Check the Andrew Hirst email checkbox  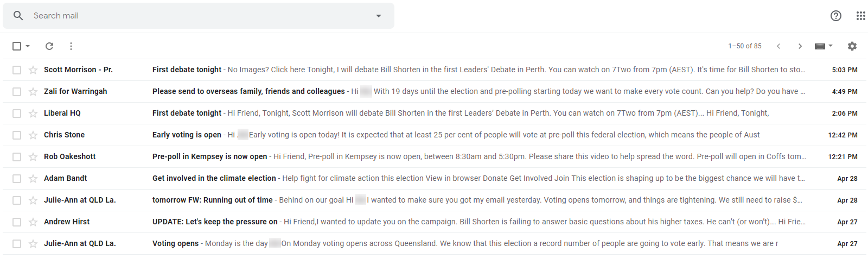(x=17, y=222)
